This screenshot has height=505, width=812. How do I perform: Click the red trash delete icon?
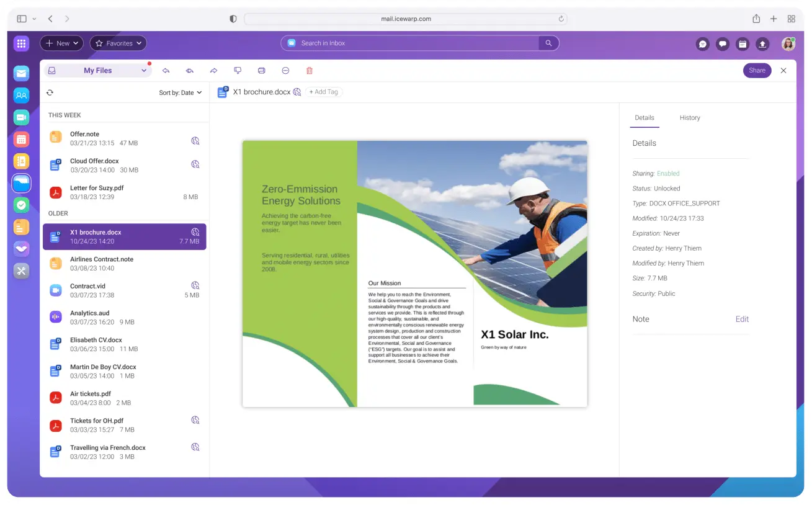click(x=310, y=71)
